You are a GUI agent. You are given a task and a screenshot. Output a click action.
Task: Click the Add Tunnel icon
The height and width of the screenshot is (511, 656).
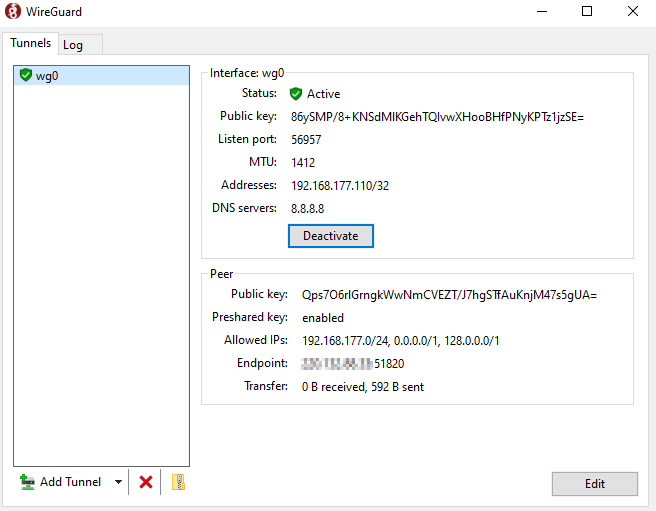pos(27,482)
